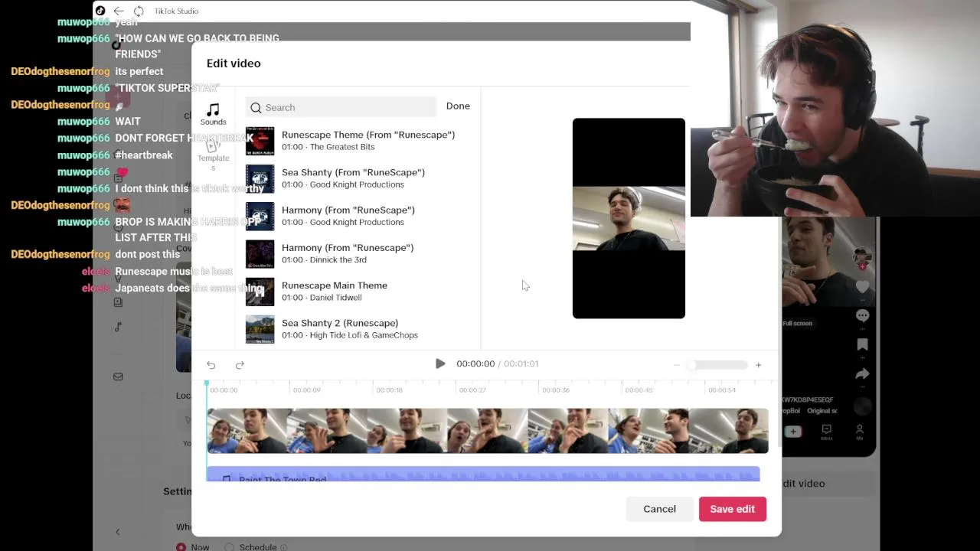980x551 pixels.
Task: Click the profile avatar in phone preview
Action: point(862,257)
